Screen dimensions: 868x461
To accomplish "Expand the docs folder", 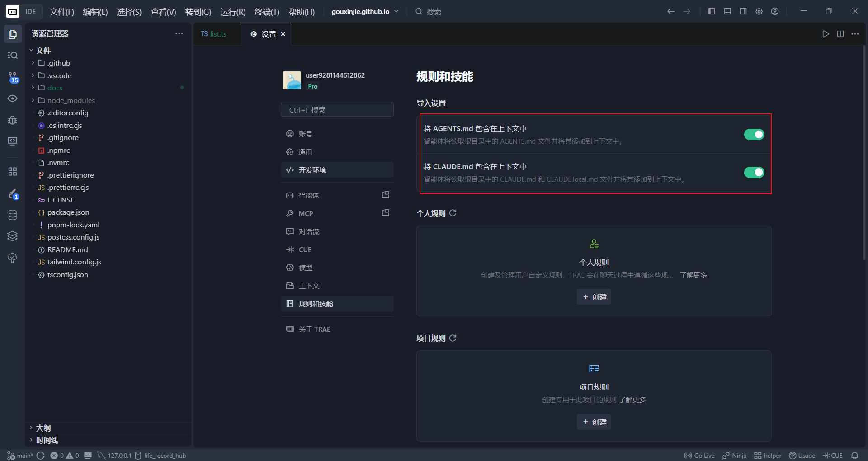I will click(55, 88).
